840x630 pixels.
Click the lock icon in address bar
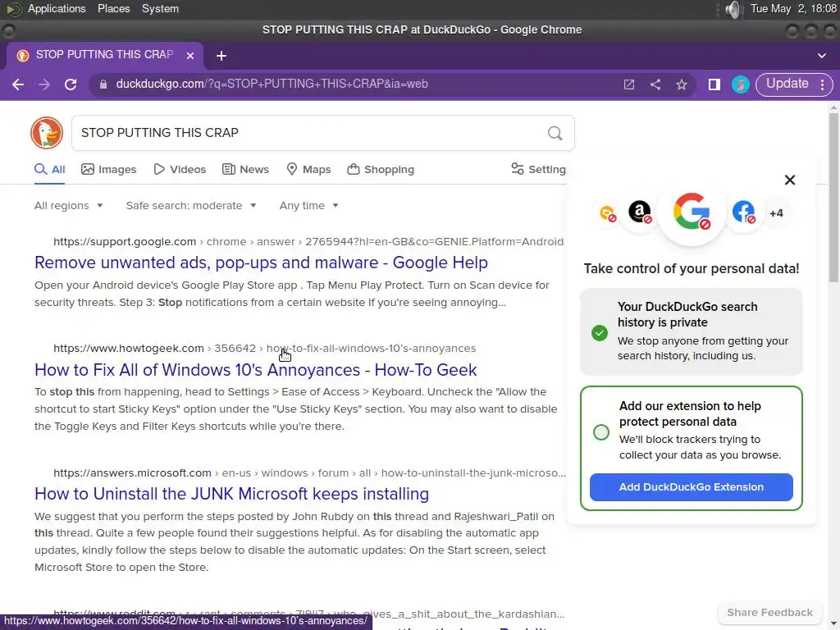point(103,84)
